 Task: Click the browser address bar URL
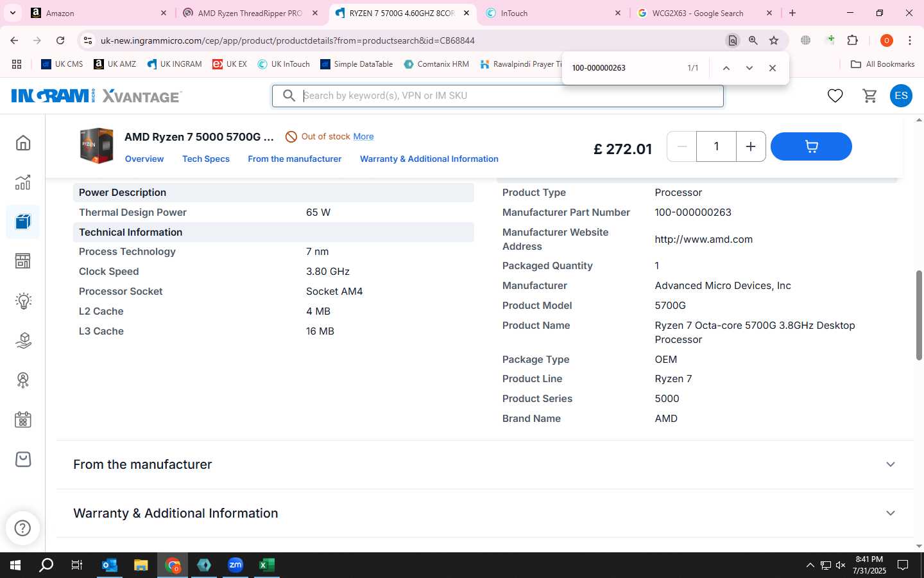287,40
